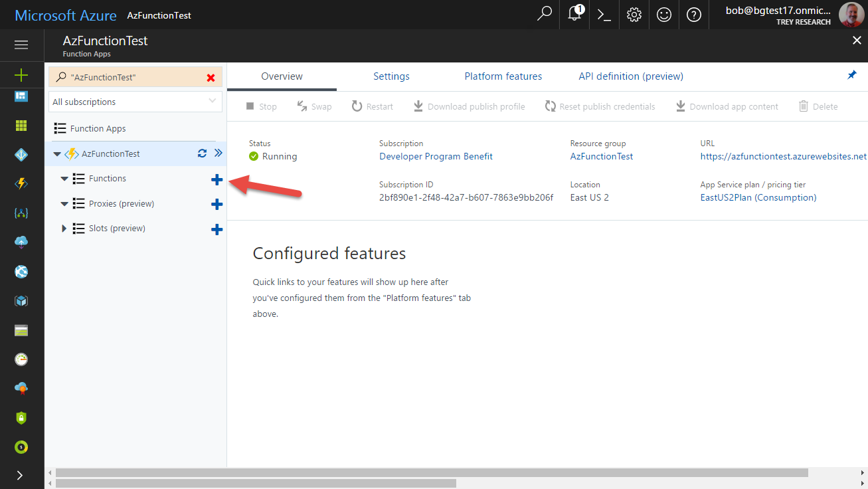Image resolution: width=868 pixels, height=489 pixels.
Task: Open the Dashboard icon in left sidebar
Action: 21,97
